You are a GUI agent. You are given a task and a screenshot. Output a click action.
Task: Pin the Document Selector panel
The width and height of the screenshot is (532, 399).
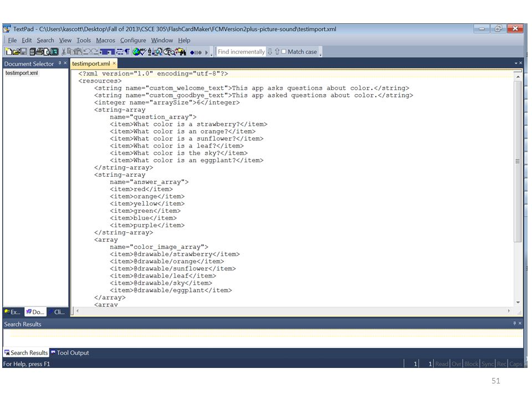click(x=60, y=63)
